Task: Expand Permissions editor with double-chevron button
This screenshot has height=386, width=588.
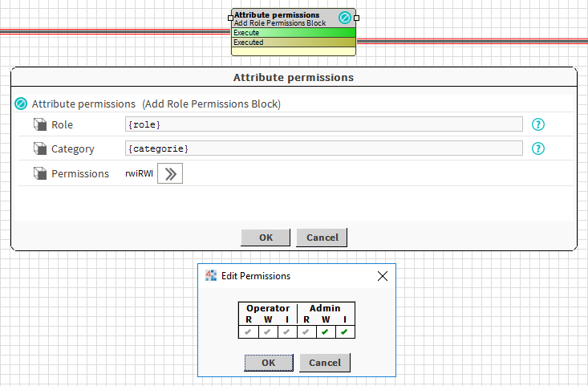Action: [x=170, y=174]
